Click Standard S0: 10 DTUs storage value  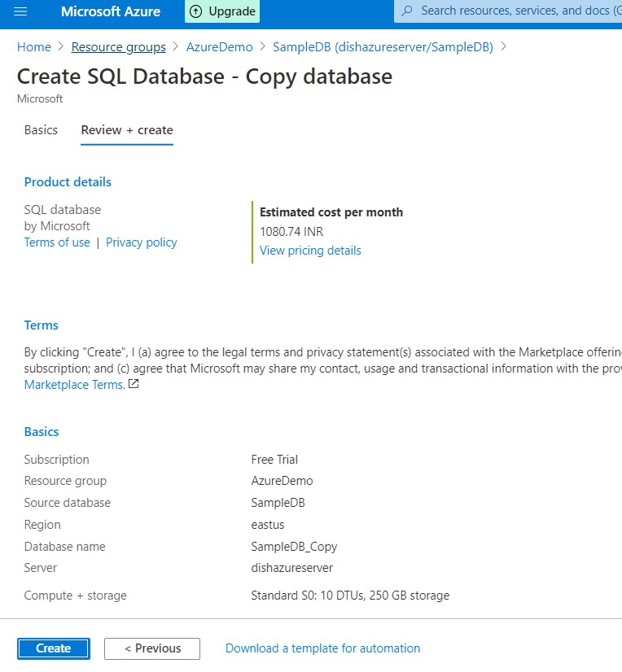click(350, 596)
